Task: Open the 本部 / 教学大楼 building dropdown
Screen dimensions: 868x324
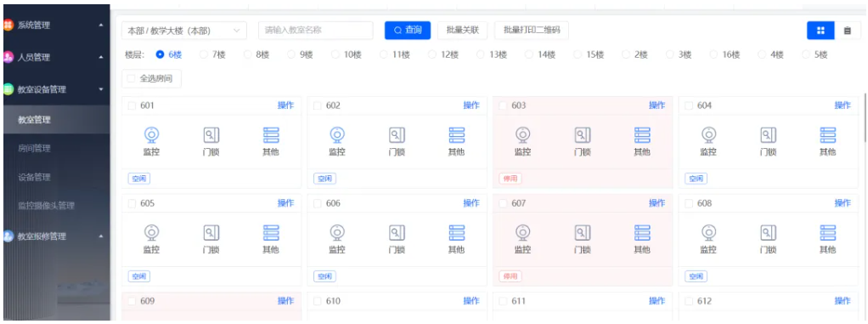Action: (184, 31)
